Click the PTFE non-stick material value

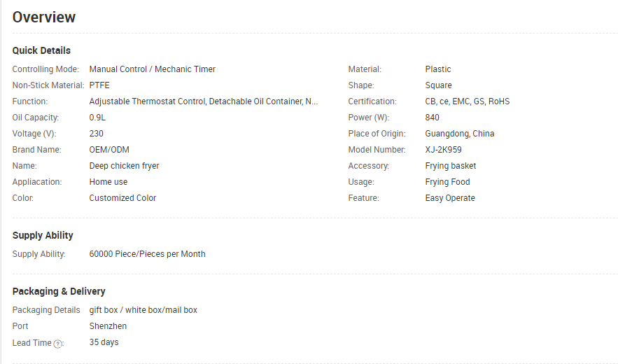click(100, 85)
